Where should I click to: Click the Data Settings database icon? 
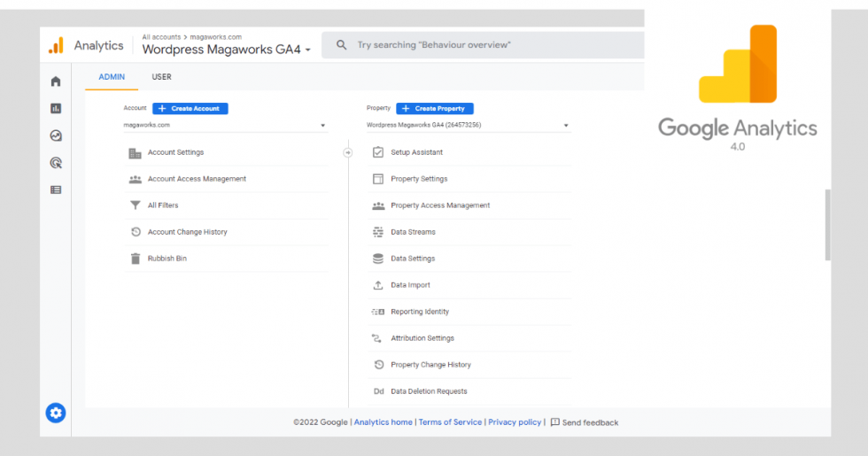click(x=378, y=259)
